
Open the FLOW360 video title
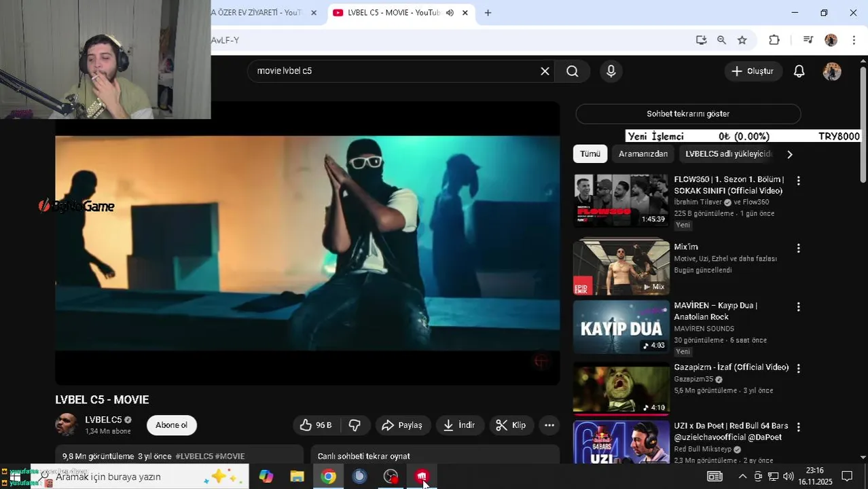tap(729, 185)
